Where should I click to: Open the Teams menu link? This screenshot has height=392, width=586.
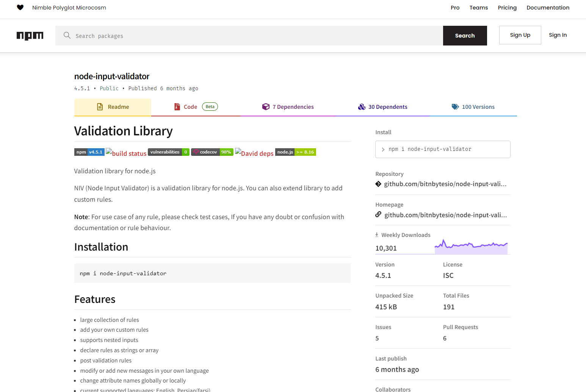pos(479,8)
